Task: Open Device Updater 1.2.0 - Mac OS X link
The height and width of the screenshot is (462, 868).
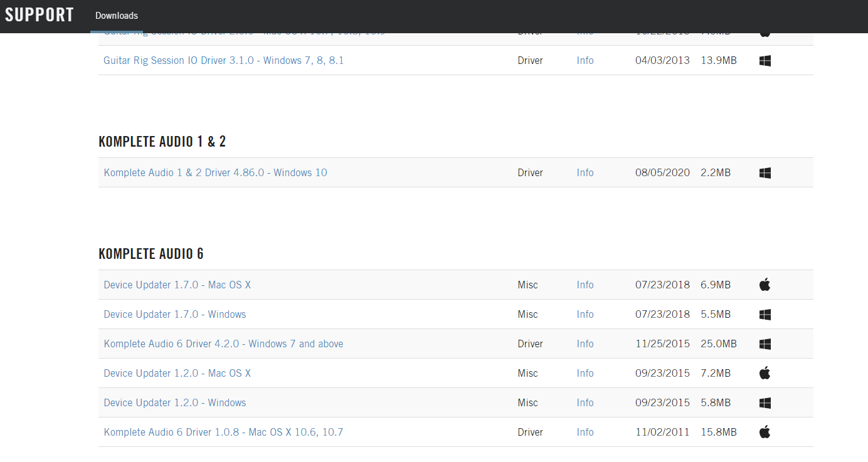Action: pos(177,374)
